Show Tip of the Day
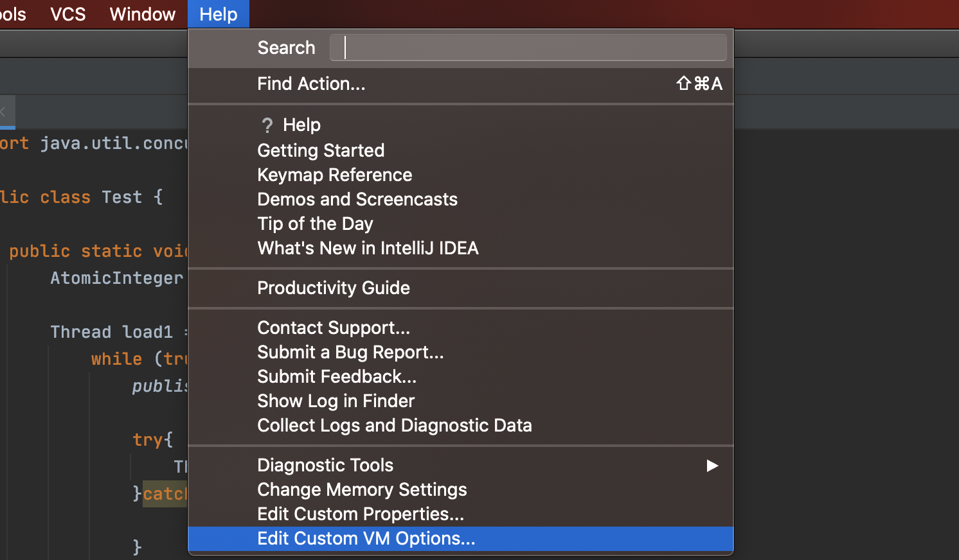 pos(315,224)
